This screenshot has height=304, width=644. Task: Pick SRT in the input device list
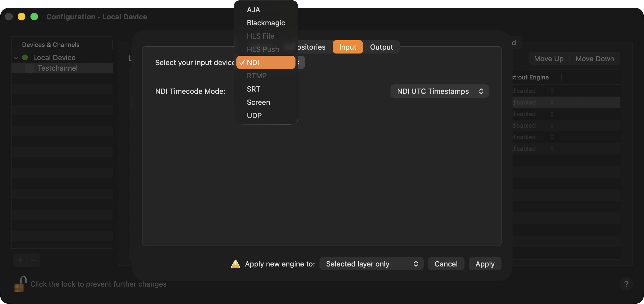(x=266, y=89)
